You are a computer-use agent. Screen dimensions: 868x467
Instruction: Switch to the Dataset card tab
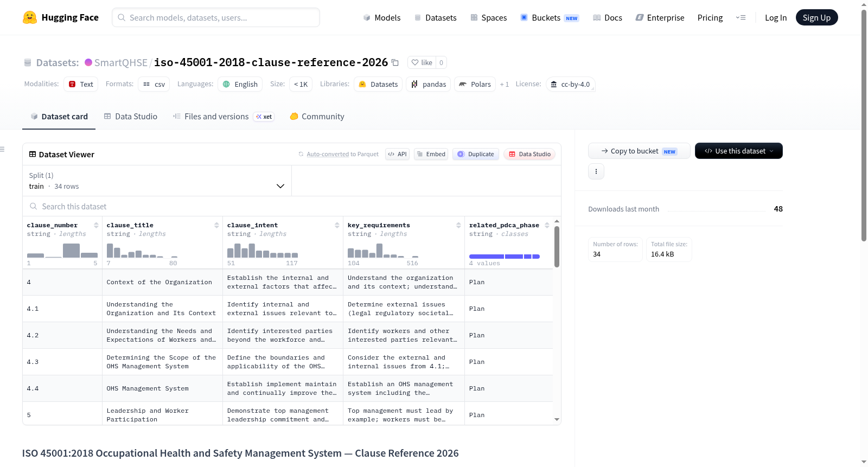(x=59, y=117)
